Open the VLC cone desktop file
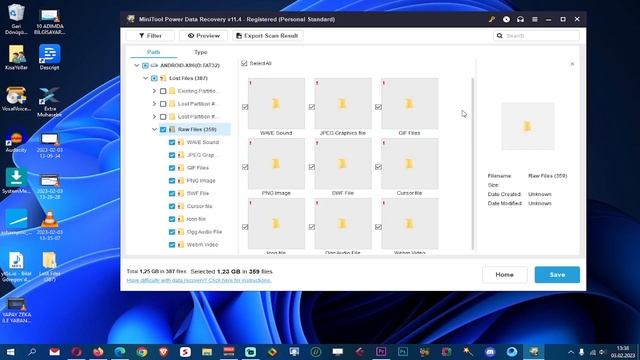Viewport: 640px width, 360px height. pos(49,224)
